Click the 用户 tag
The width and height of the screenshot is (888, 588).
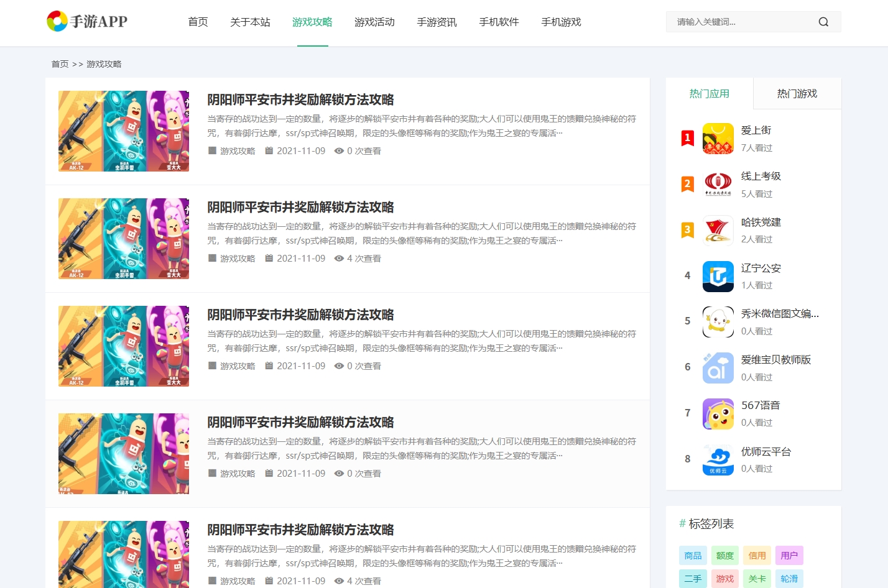789,556
